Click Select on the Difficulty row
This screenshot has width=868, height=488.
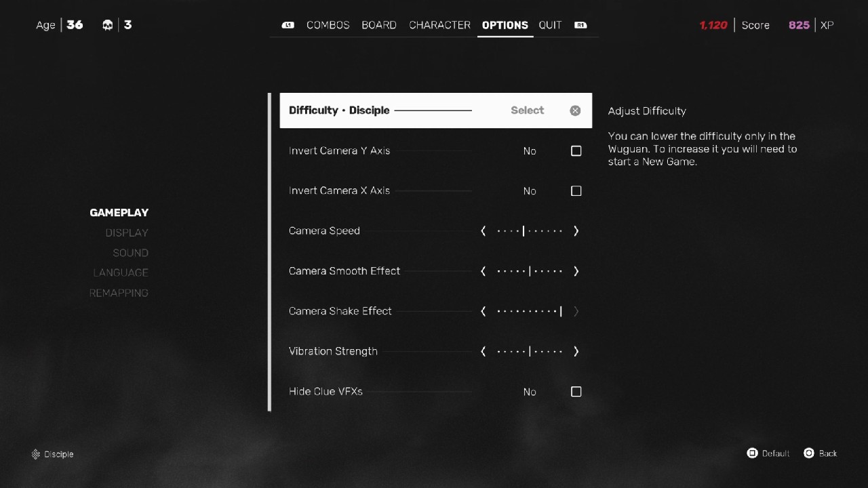(527, 110)
